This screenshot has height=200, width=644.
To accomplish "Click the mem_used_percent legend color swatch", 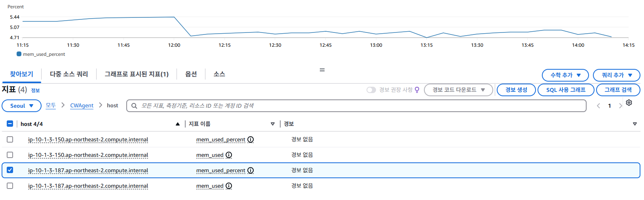I will [19, 54].
